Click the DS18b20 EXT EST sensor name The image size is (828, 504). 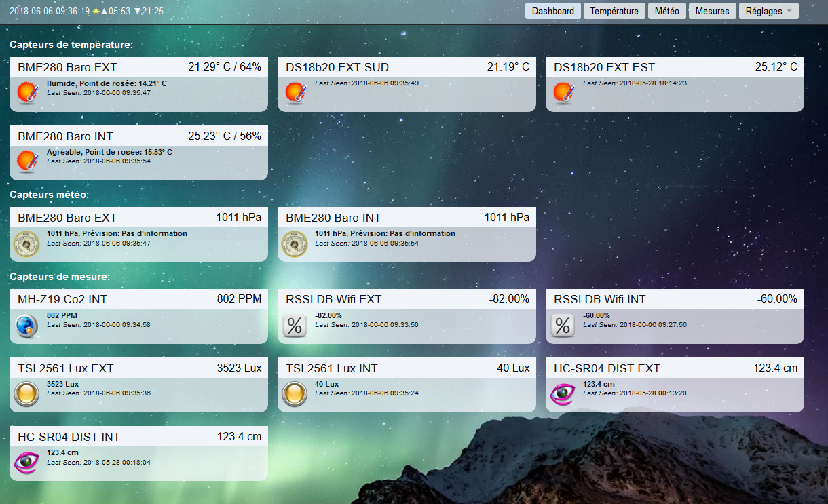[x=604, y=67]
